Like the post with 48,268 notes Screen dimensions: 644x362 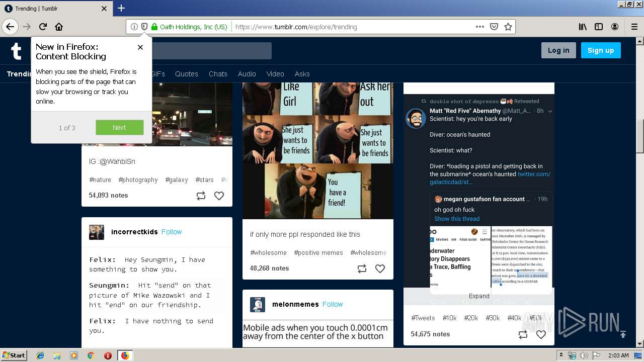point(380,269)
